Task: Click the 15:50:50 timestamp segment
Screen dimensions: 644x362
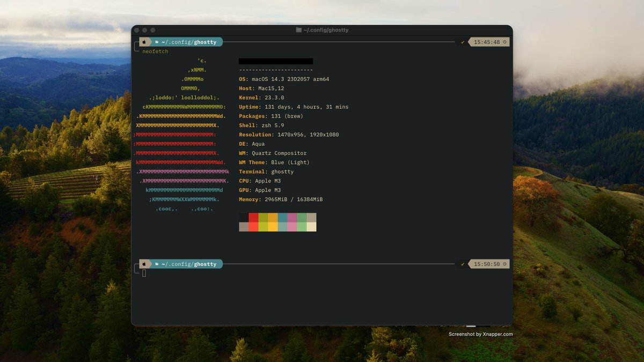Action: tap(487, 264)
